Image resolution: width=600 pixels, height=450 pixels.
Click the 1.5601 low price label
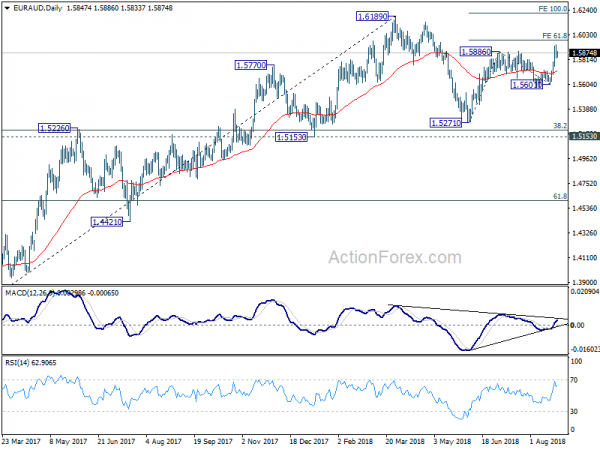[527, 85]
